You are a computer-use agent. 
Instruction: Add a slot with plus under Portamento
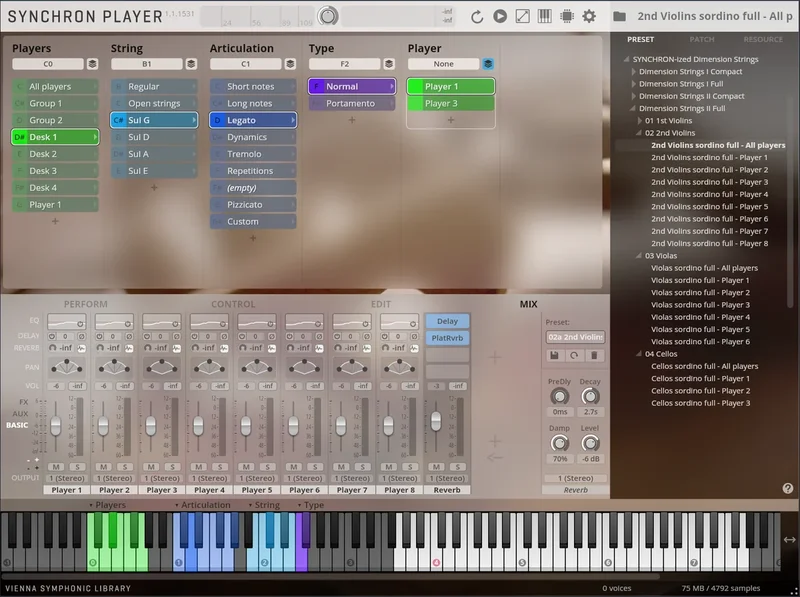click(x=352, y=120)
